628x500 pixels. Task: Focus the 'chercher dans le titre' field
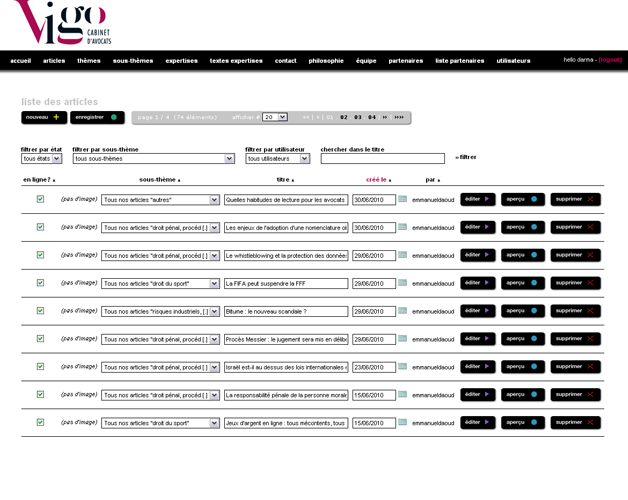pos(382,159)
